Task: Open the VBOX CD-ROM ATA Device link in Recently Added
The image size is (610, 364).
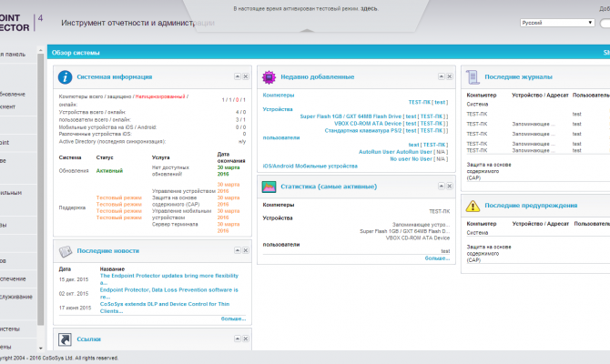Action: click(x=391, y=124)
